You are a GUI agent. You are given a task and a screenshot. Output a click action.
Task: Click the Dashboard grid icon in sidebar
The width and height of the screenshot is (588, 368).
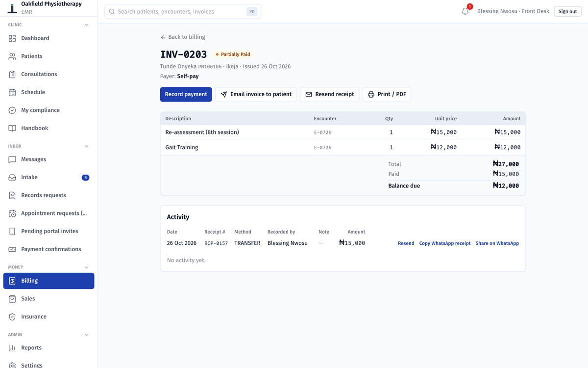click(12, 38)
